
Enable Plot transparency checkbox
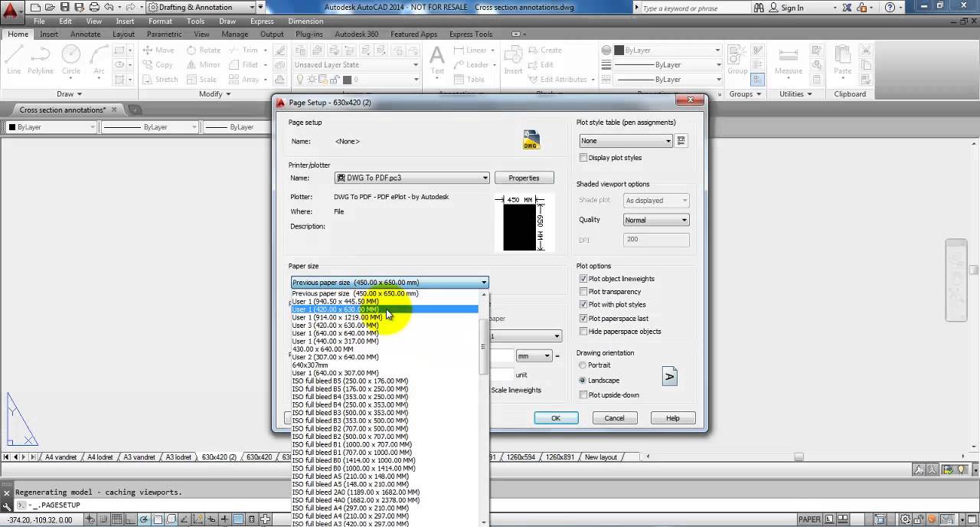pos(583,292)
